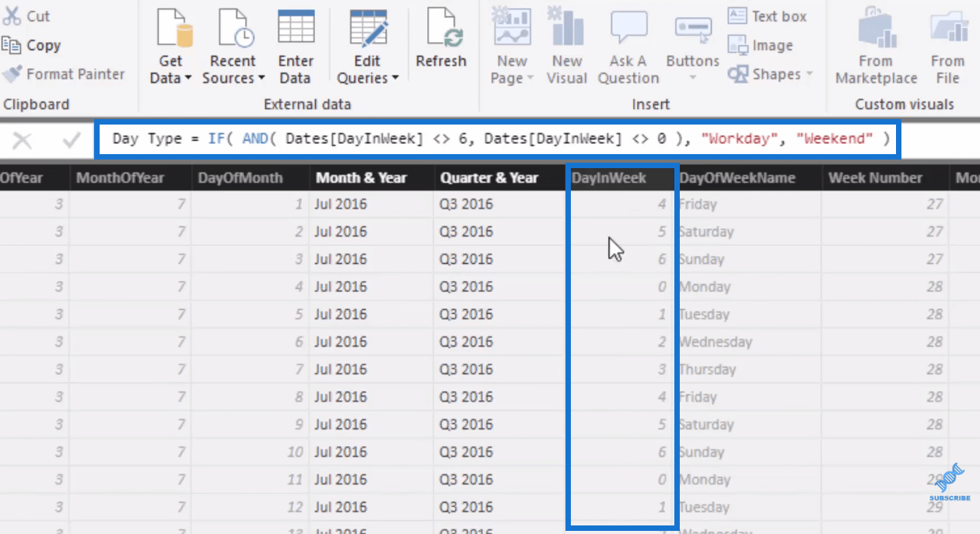
Task: Click Week Number 29 in the Tuesday row
Action: click(887, 507)
